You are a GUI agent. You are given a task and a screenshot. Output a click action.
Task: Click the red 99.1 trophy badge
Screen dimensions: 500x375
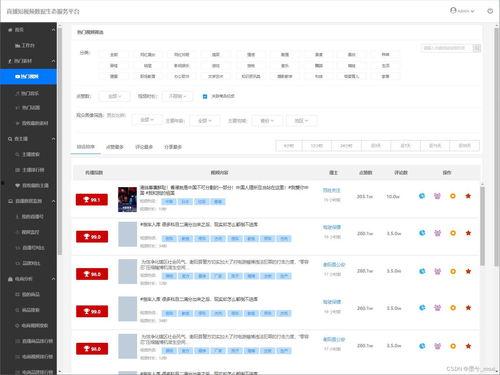coord(92,200)
